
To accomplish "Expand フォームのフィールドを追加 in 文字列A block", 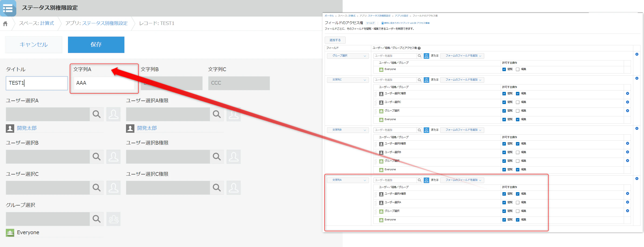I will tap(462, 180).
